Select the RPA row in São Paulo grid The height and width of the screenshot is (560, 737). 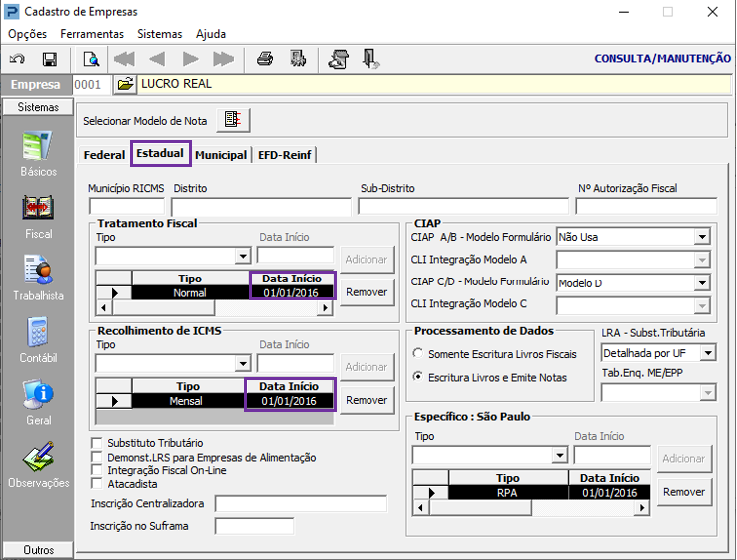click(x=531, y=493)
